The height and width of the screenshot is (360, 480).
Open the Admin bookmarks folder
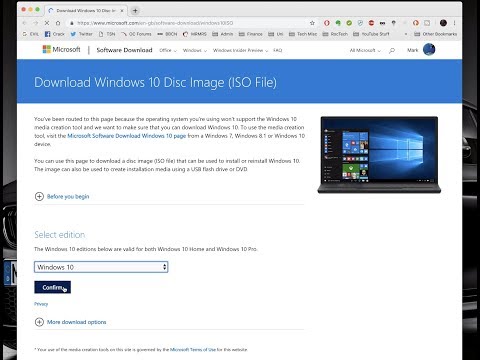tap(223, 34)
